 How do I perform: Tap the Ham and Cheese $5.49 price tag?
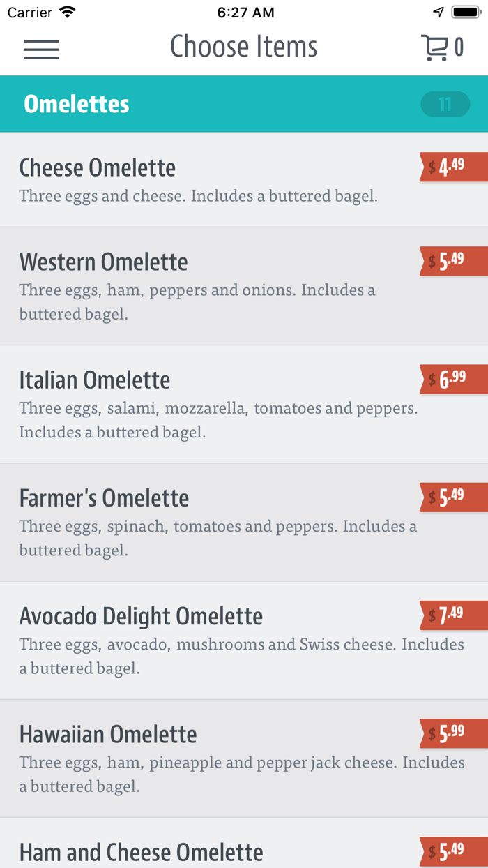pos(453,851)
